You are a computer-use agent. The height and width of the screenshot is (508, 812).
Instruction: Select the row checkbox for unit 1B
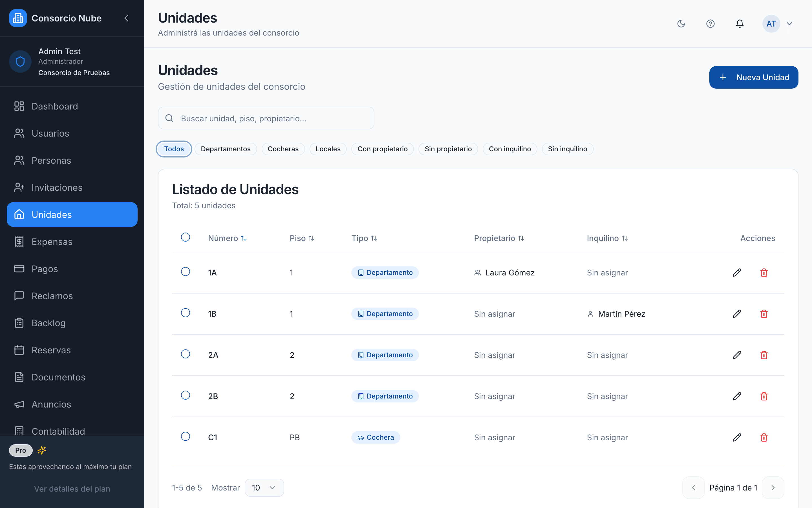(185, 313)
